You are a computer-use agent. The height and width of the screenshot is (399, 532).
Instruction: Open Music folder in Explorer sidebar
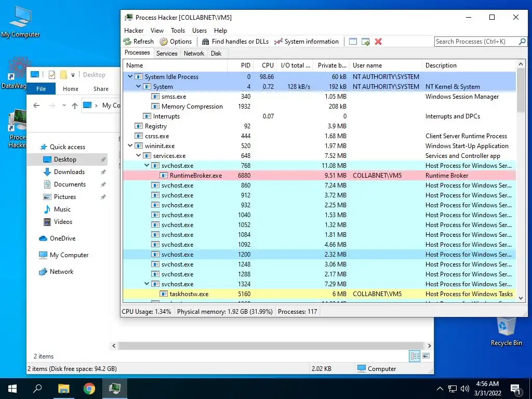(x=62, y=209)
